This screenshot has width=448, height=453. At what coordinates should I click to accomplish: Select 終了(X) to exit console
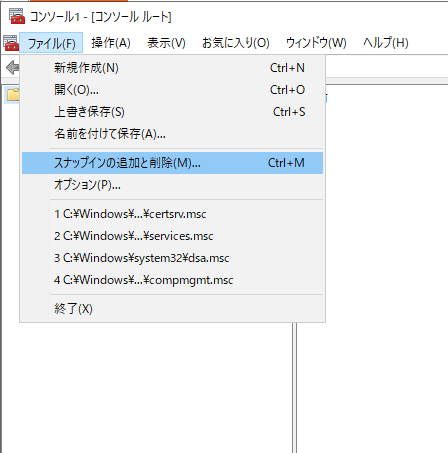(172, 309)
